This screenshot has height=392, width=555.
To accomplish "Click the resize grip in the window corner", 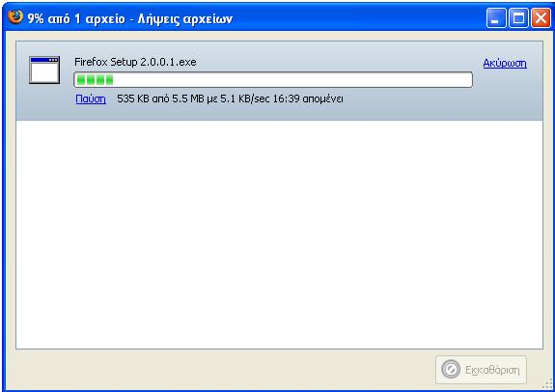I will coord(547,383).
